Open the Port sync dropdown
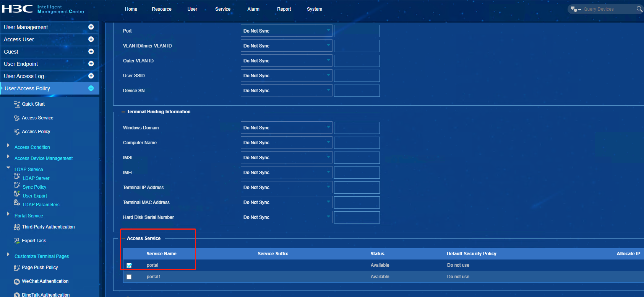The width and height of the screenshot is (644, 297). click(x=286, y=31)
